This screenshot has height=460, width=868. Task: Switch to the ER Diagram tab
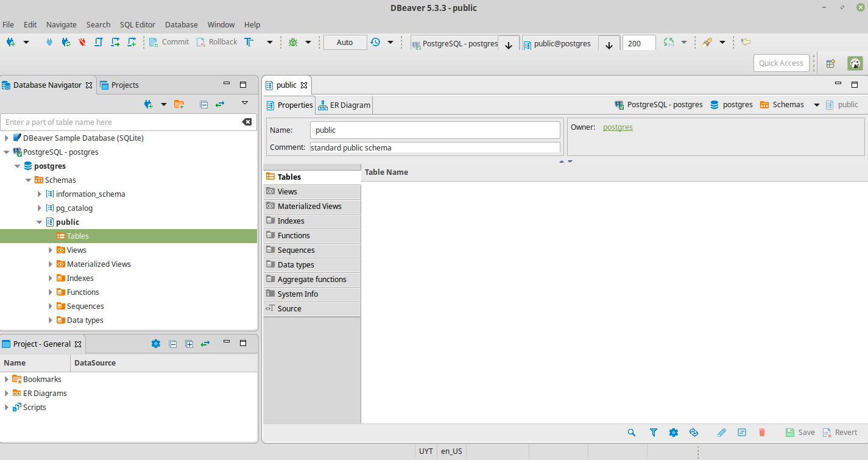click(x=344, y=105)
